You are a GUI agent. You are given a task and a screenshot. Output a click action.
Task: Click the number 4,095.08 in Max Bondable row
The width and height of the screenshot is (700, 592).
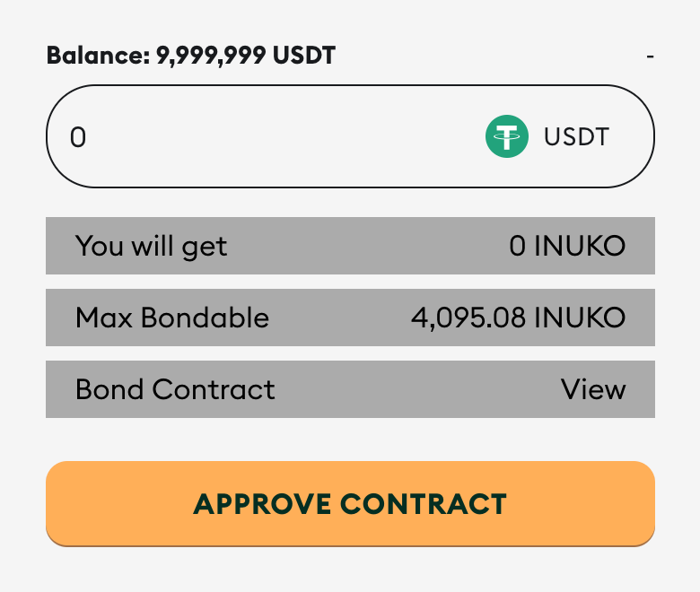coord(468,318)
